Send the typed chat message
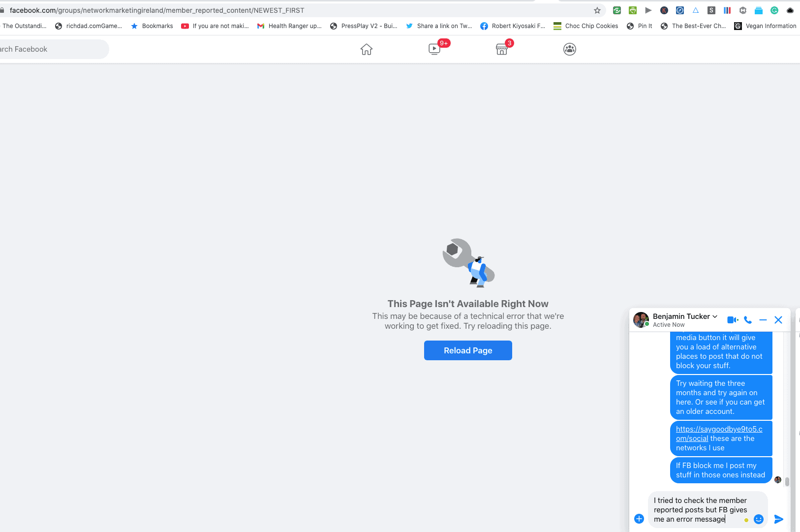The image size is (800, 532). [779, 519]
